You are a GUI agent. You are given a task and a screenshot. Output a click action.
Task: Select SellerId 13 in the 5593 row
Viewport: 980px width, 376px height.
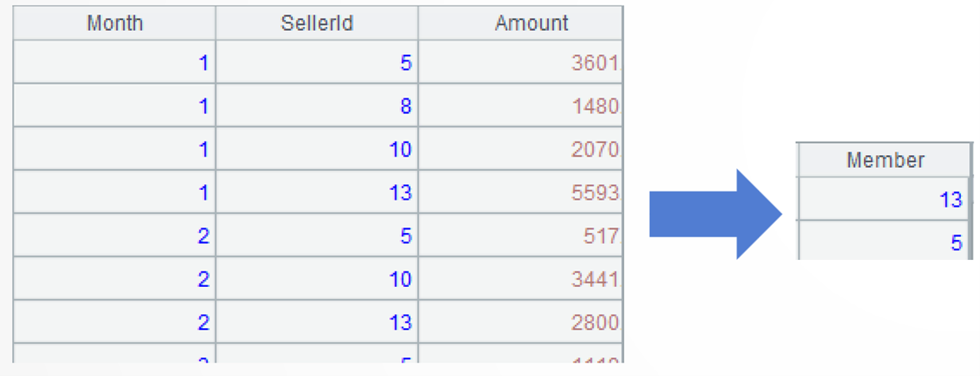(x=317, y=192)
